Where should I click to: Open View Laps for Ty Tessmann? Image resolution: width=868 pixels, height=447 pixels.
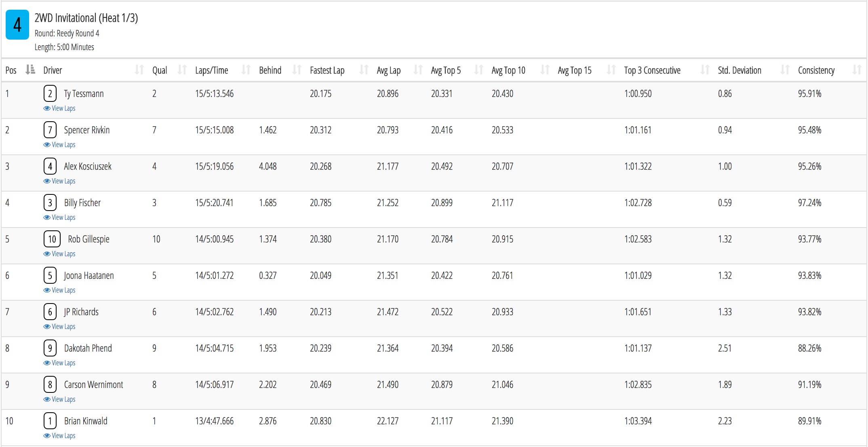59,108
